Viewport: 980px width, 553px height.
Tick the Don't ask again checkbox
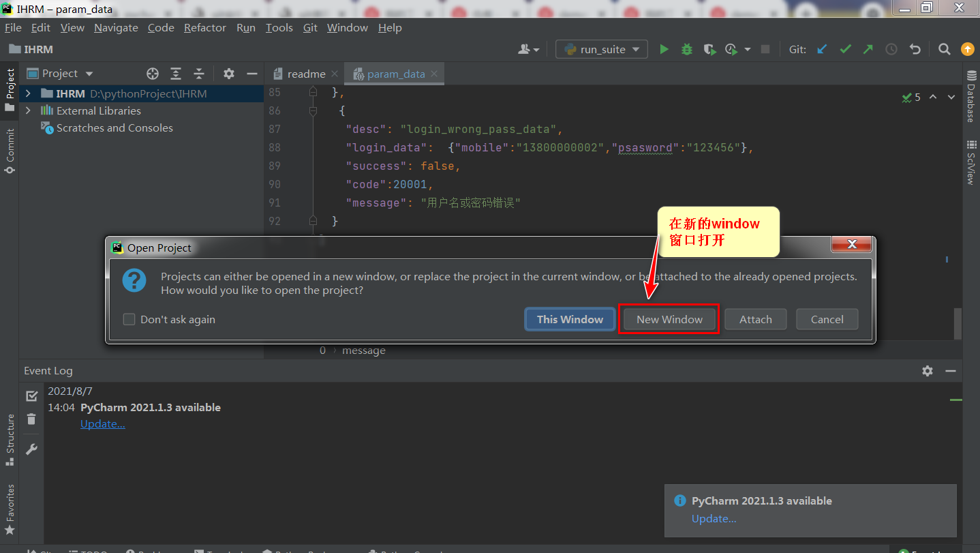click(x=129, y=319)
